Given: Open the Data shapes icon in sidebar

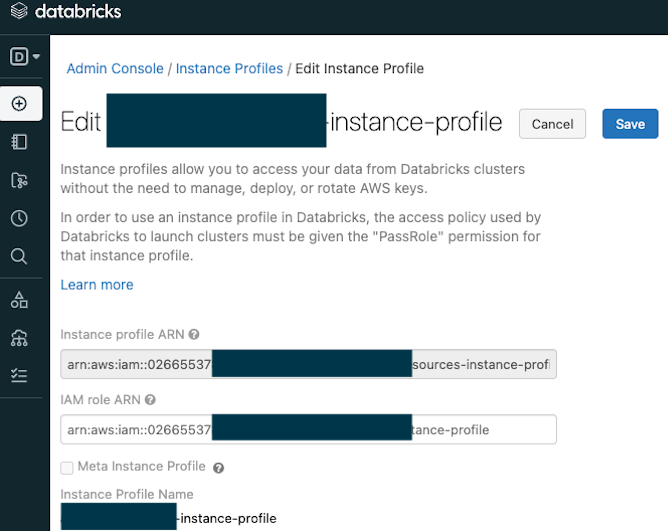Looking at the screenshot, I should [x=19, y=300].
